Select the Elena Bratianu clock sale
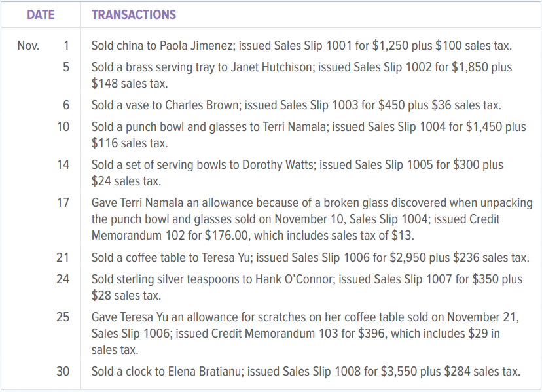Screen dimensions: 542x392 point(306,372)
